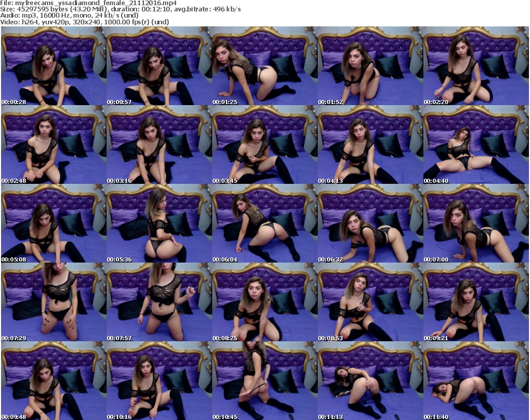This screenshot has width=530, height=420.
Task: Open the thumbnail stamped 00:00:28
Action: click(x=54, y=66)
